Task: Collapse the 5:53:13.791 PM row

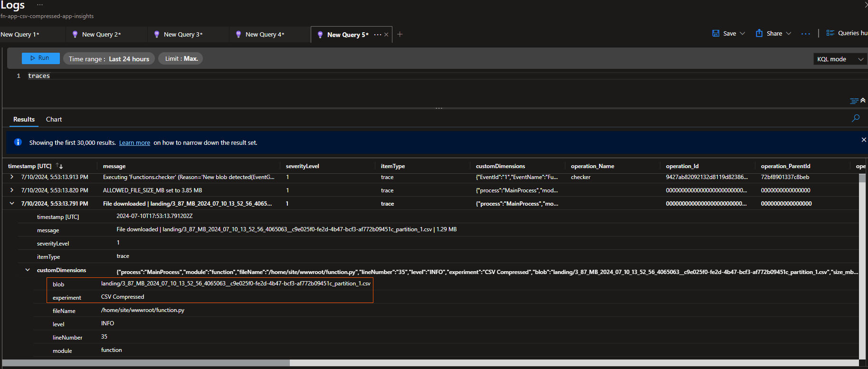Action: coord(12,203)
